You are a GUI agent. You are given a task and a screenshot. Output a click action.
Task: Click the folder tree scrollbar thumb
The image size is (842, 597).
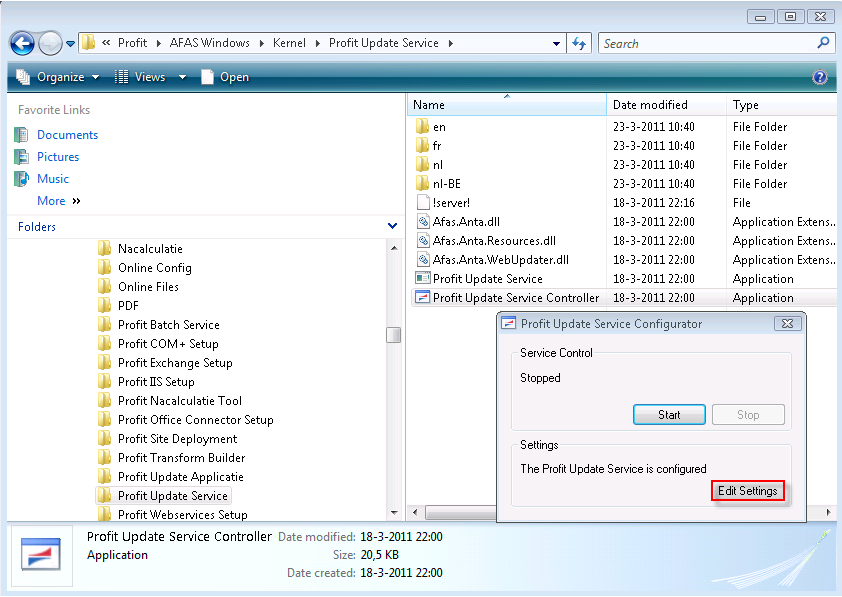pyautogui.click(x=394, y=334)
